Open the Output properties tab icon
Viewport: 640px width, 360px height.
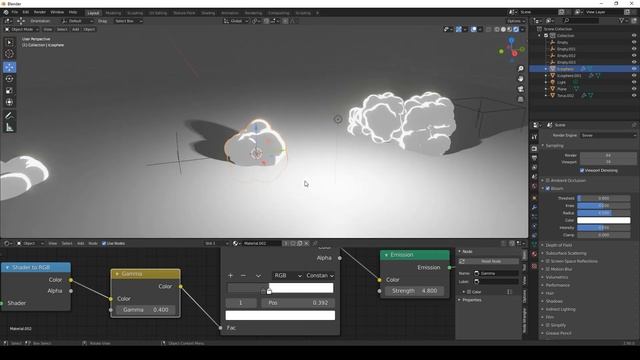(534, 158)
